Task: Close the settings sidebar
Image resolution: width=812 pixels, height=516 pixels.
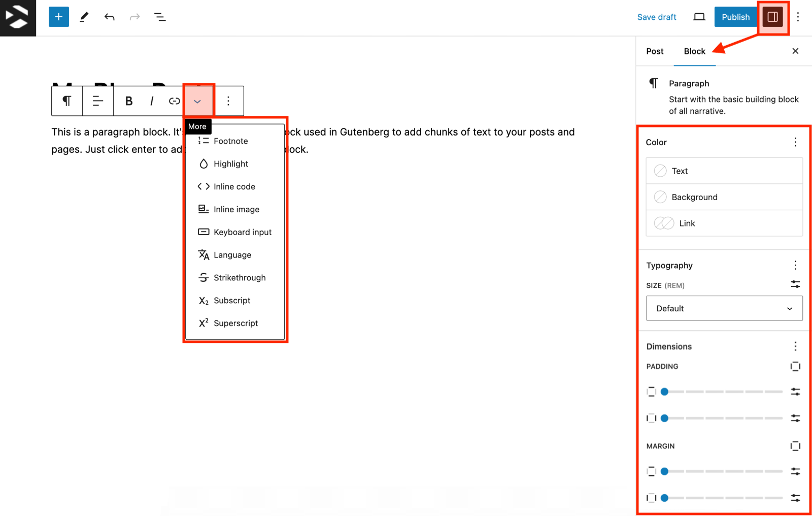Action: point(795,51)
